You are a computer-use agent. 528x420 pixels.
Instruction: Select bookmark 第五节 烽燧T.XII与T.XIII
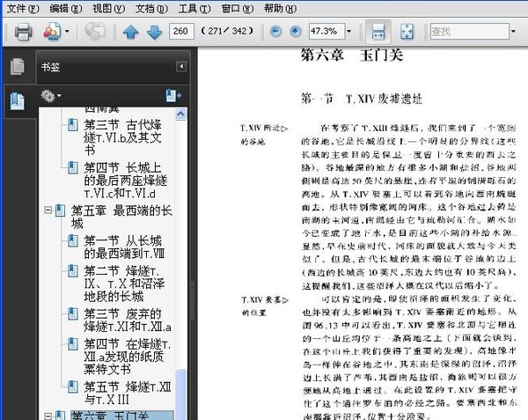(x=128, y=393)
